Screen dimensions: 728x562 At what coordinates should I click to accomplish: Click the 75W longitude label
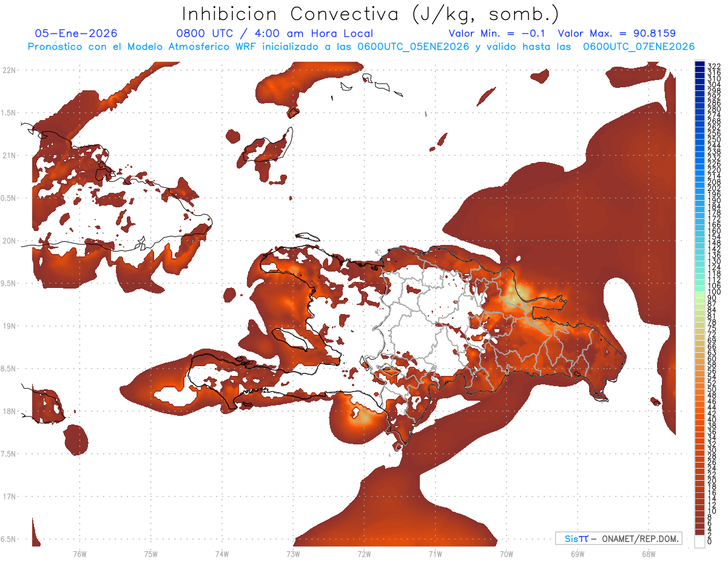coord(150,554)
